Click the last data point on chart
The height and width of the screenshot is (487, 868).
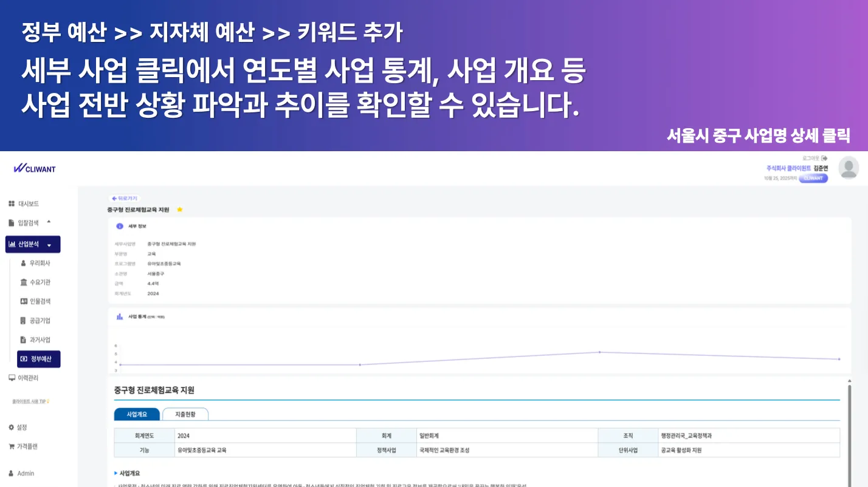[839, 359]
